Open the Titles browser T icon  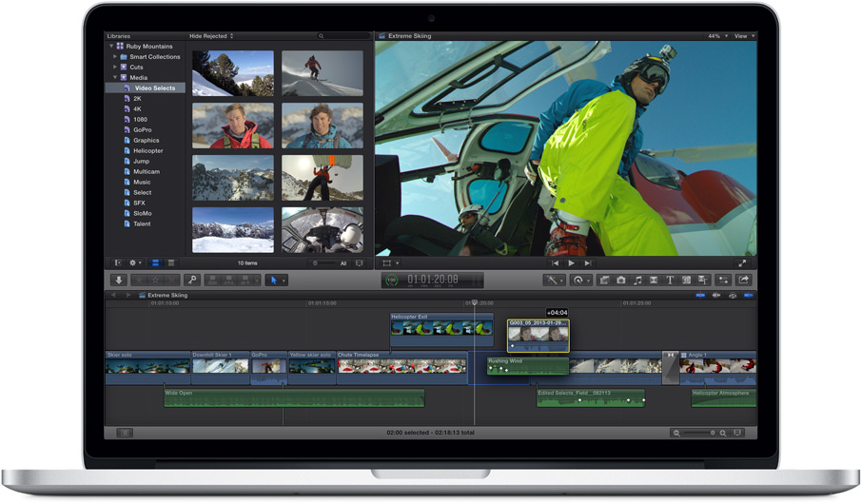[670, 280]
